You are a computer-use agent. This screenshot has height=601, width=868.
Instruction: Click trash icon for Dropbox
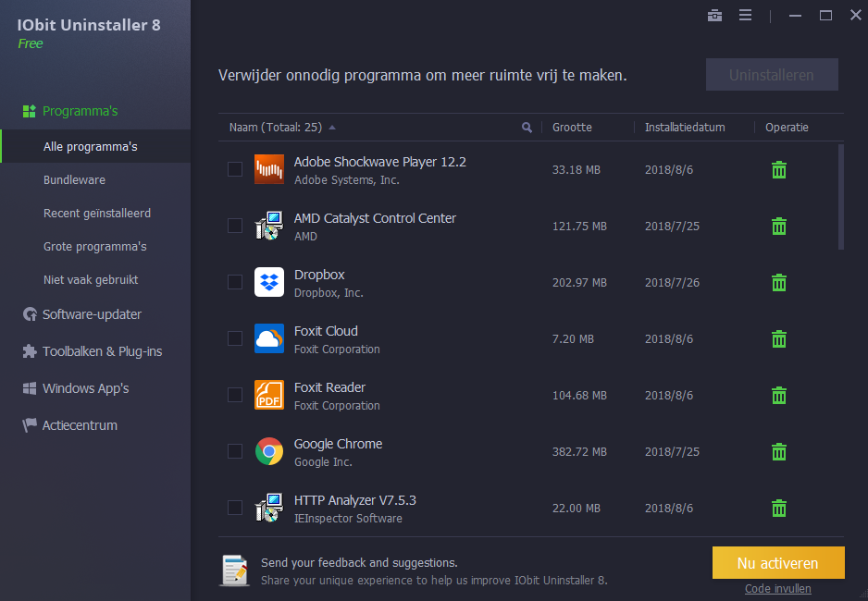tap(779, 283)
